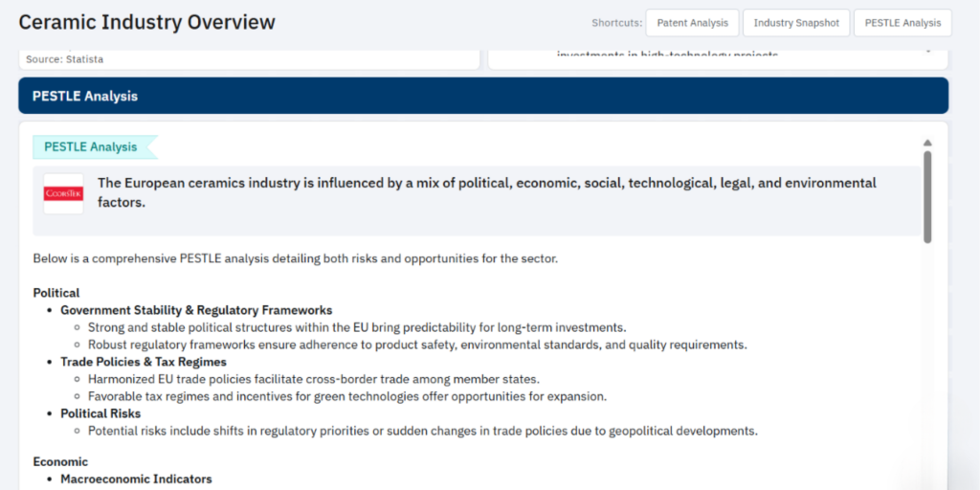Click the dark blue PESTLE Analysis header bar
The height and width of the screenshot is (490, 980).
click(x=482, y=96)
